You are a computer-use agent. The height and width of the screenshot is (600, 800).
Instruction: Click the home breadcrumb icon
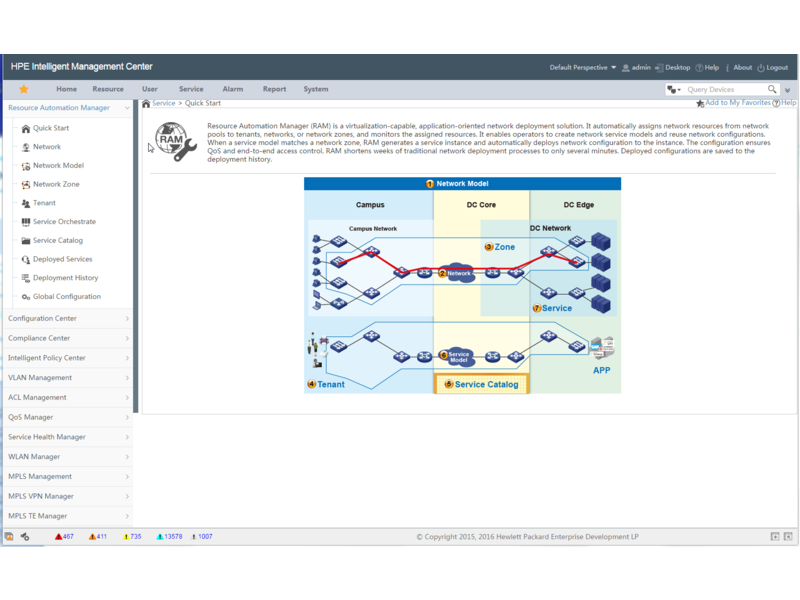click(146, 104)
